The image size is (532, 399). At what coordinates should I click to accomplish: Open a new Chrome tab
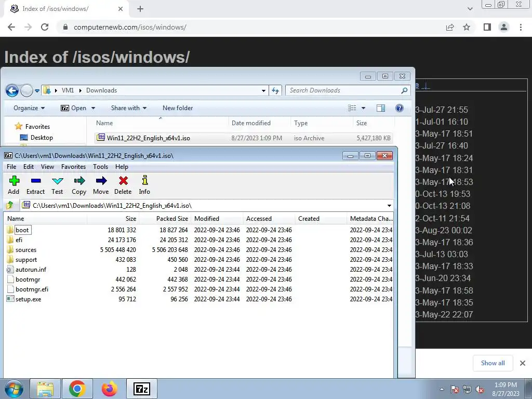point(140,9)
